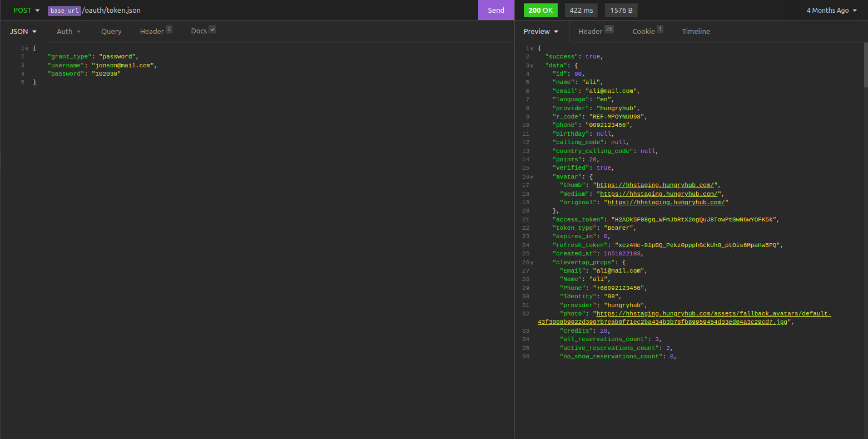868x439 pixels.
Task: Open the JSON body type dropdown
Action: pos(23,31)
